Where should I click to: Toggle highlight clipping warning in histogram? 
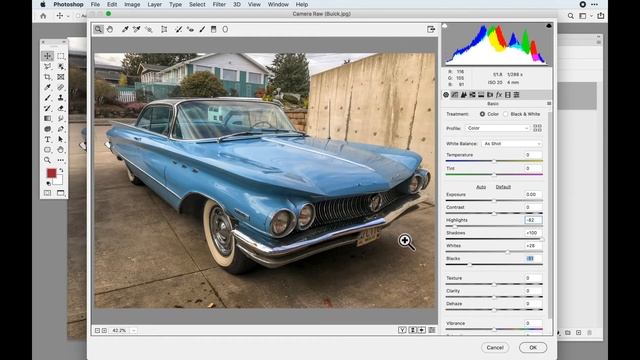click(x=549, y=26)
